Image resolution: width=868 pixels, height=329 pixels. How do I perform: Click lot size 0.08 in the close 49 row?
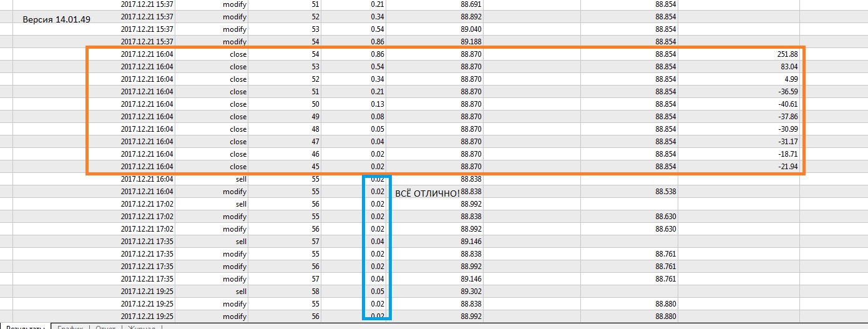point(376,117)
